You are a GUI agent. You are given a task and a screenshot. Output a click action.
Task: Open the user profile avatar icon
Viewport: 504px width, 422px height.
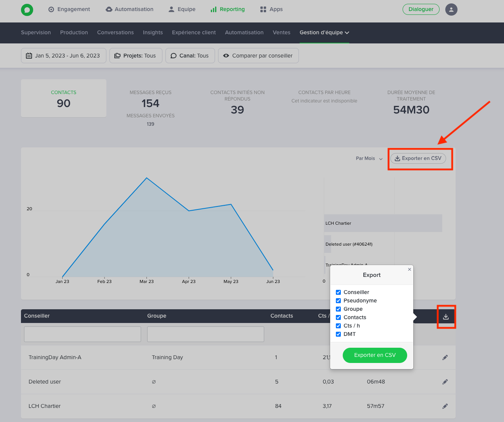451,10
